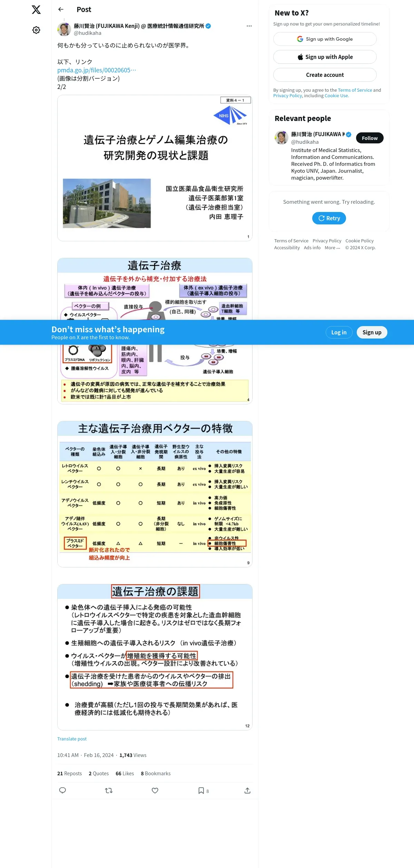Open footer Cookie Policy link
The width and height of the screenshot is (414, 868).
coord(359,241)
